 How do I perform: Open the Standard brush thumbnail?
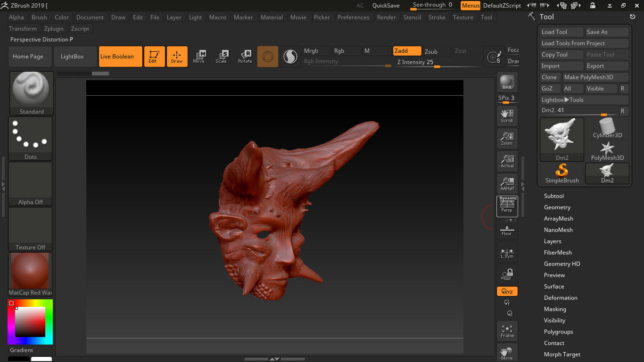[31, 93]
